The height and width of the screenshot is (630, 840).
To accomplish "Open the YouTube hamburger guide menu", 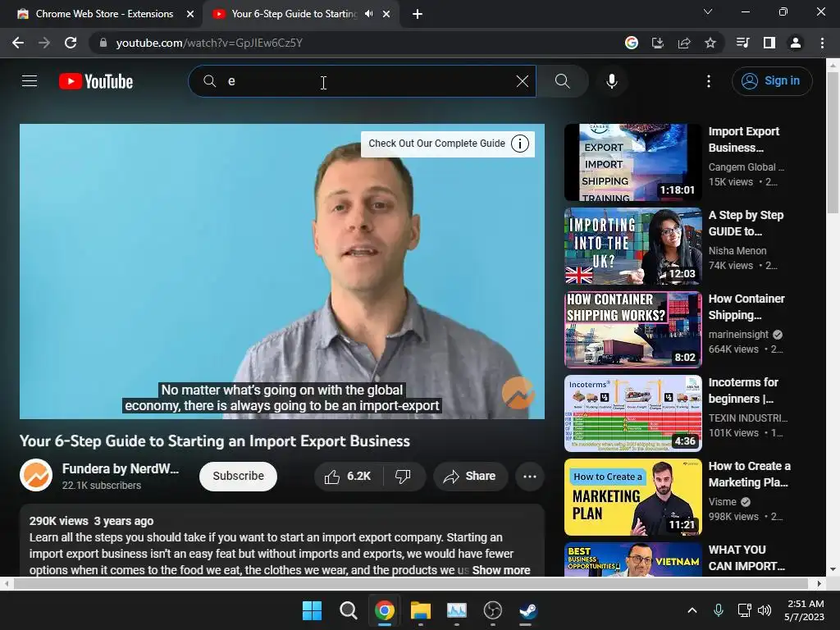I will [x=30, y=81].
